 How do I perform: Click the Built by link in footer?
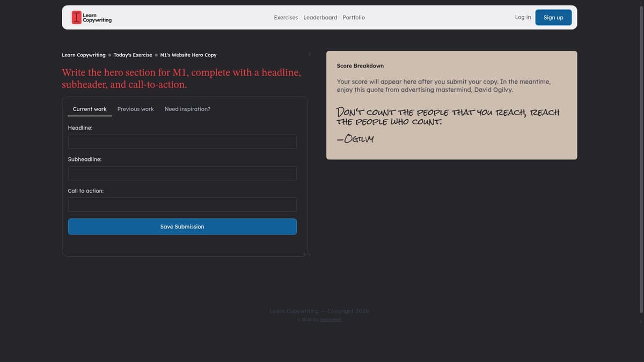(x=331, y=319)
